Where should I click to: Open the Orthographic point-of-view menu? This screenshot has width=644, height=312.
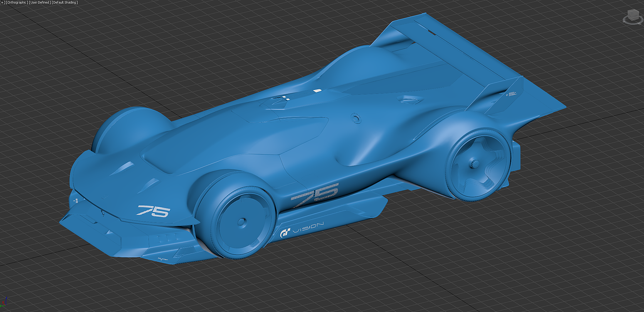pyautogui.click(x=16, y=2)
